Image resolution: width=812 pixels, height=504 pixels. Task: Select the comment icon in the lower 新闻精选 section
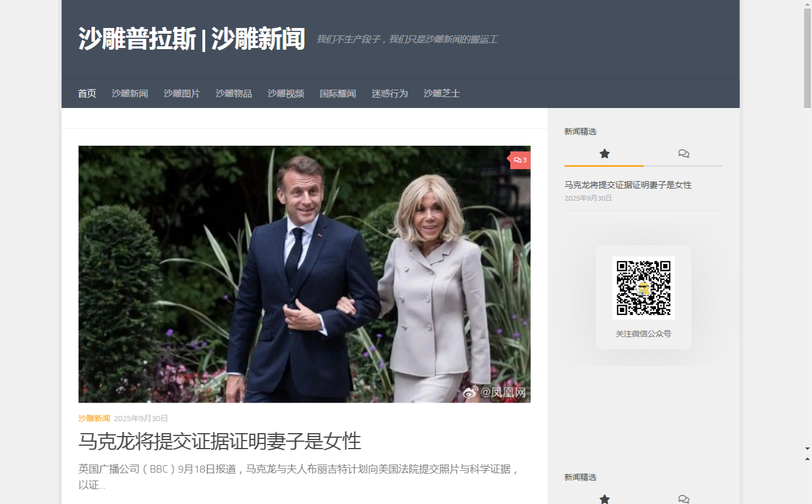[x=683, y=499]
